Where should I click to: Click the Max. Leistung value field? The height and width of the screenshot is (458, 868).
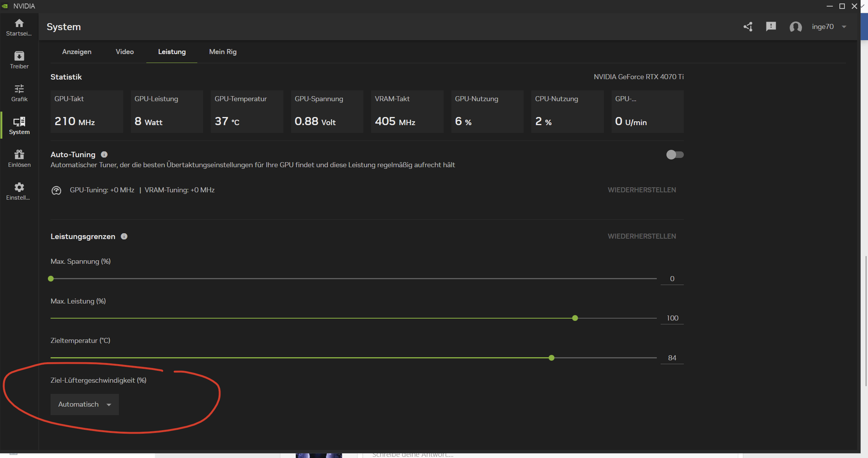672,318
